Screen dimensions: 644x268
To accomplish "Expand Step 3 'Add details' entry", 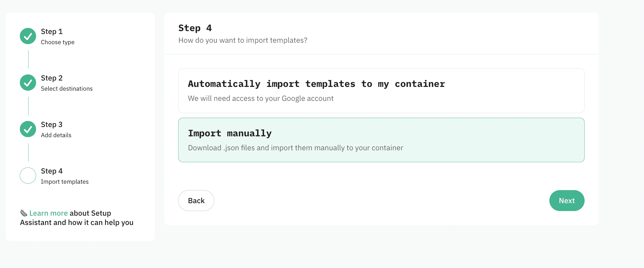I will 56,129.
